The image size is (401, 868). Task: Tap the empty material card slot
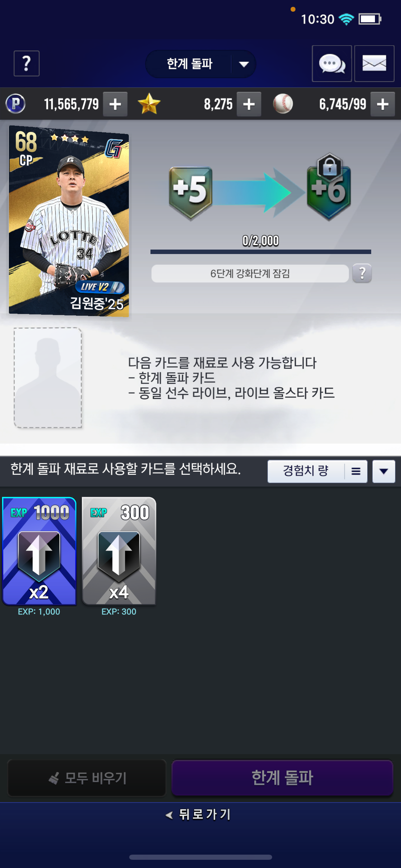pos(48,378)
